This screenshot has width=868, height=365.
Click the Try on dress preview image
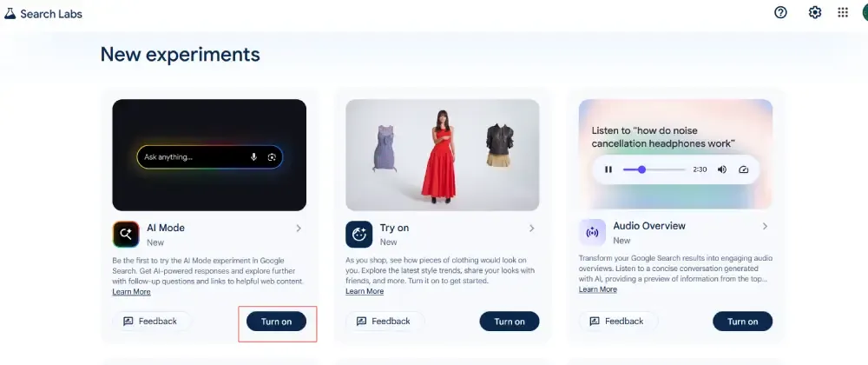[x=443, y=155]
